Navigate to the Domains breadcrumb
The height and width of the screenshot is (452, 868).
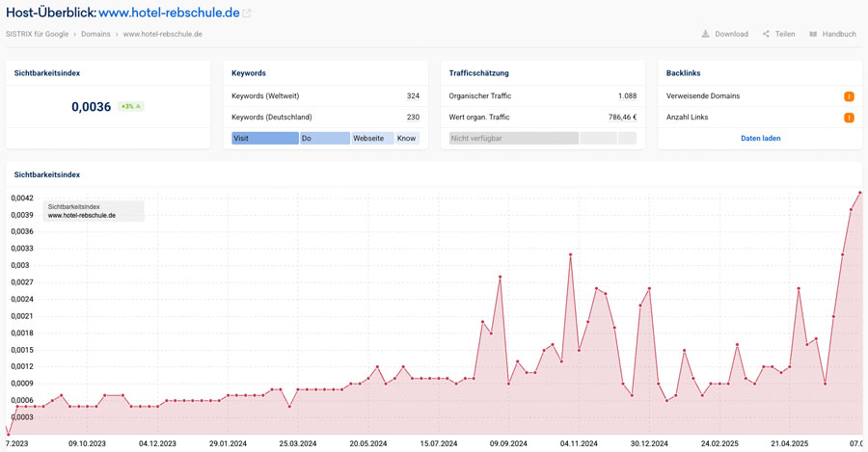click(95, 34)
